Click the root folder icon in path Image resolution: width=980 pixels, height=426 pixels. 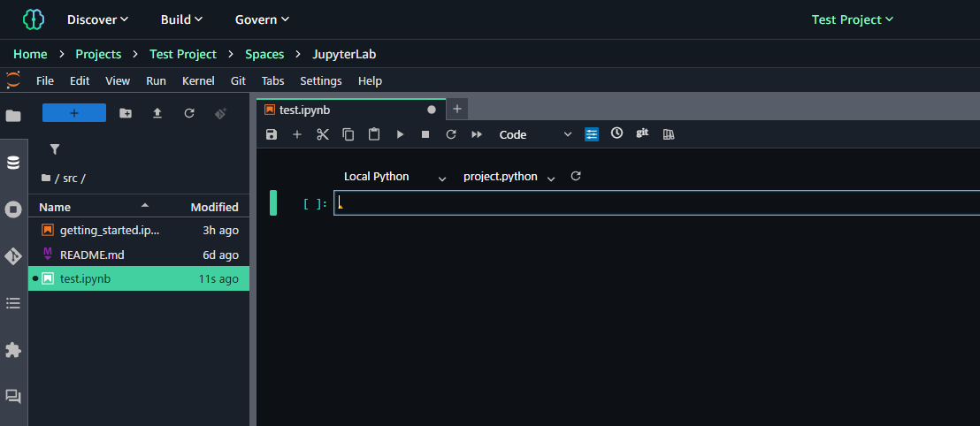coord(46,178)
